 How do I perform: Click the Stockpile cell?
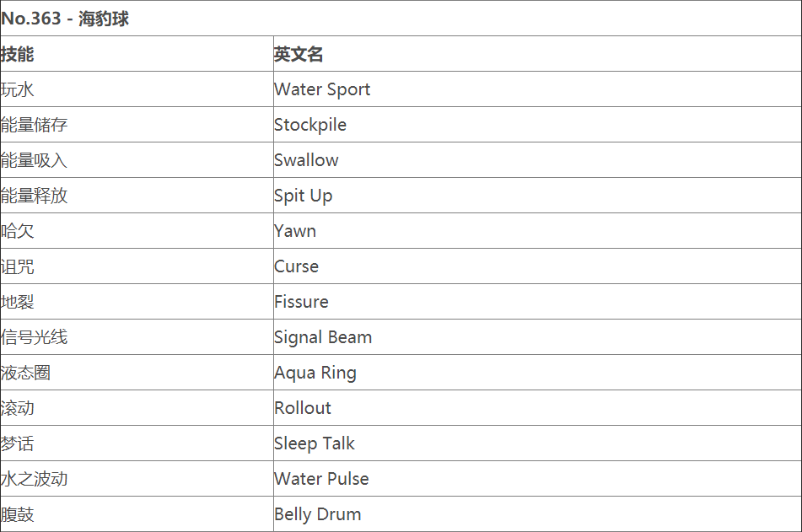click(x=310, y=125)
